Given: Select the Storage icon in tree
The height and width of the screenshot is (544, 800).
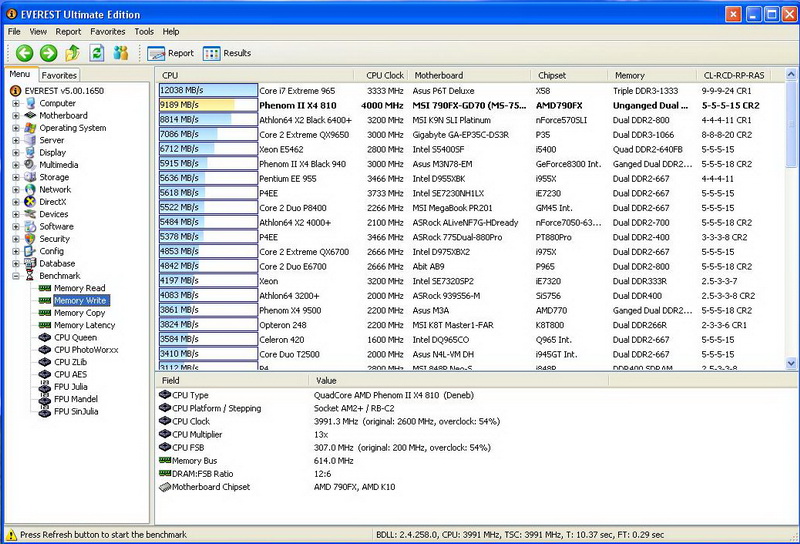Looking at the screenshot, I should tap(31, 177).
